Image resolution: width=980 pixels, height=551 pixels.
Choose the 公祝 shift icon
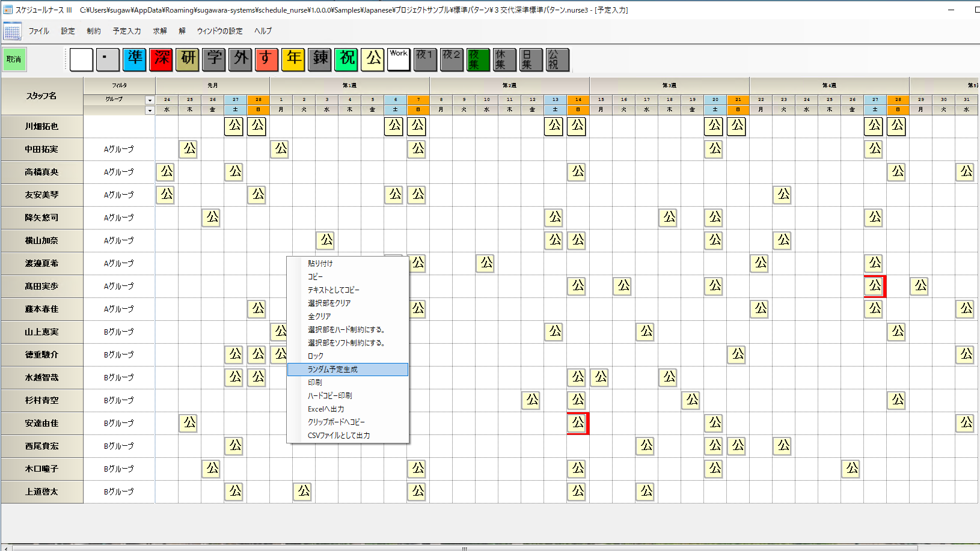[557, 59]
